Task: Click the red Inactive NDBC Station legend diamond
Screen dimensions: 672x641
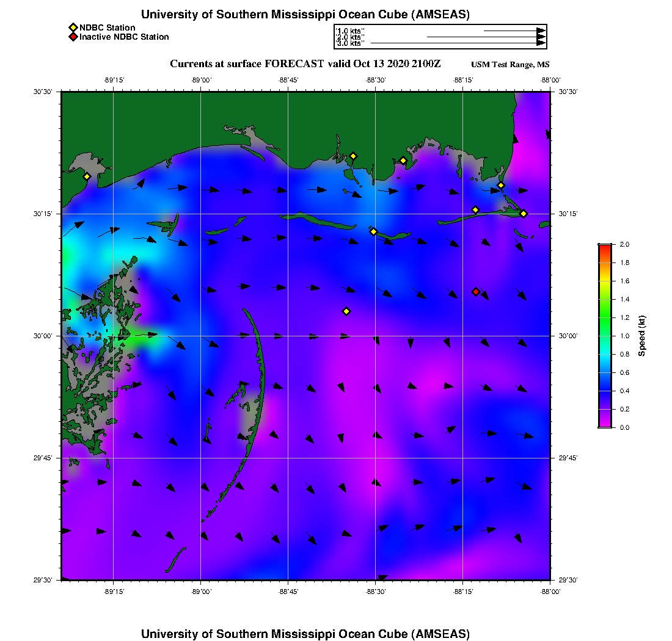Action: (x=73, y=37)
